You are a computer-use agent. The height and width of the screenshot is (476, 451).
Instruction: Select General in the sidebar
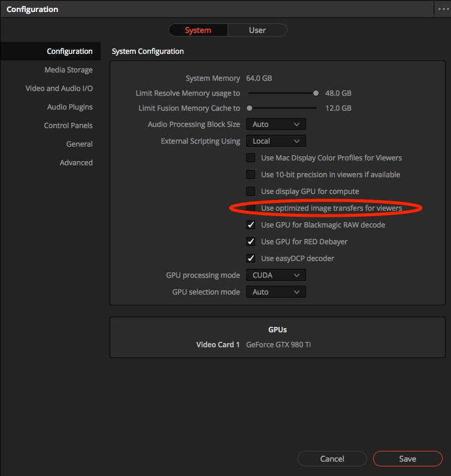[x=79, y=144]
